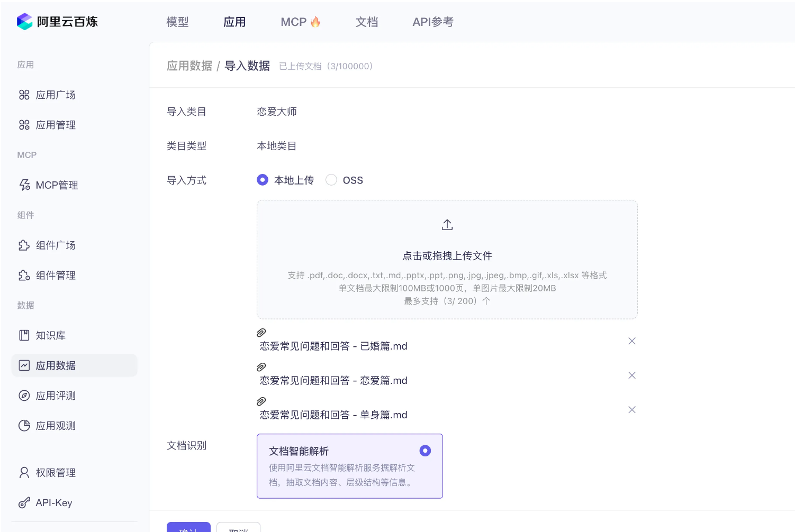Viewport: 795px width, 532px height.
Task: Remove the 单身篇.md file
Action: tap(631, 410)
